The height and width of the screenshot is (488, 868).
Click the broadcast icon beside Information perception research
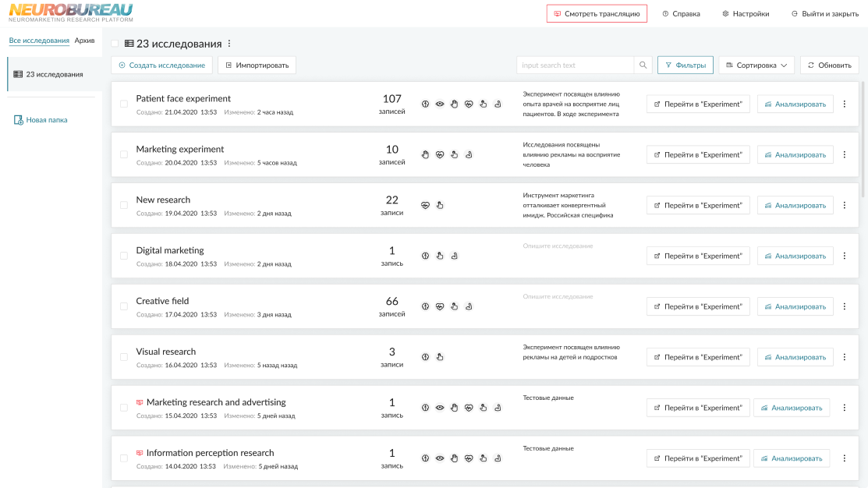coord(140,453)
